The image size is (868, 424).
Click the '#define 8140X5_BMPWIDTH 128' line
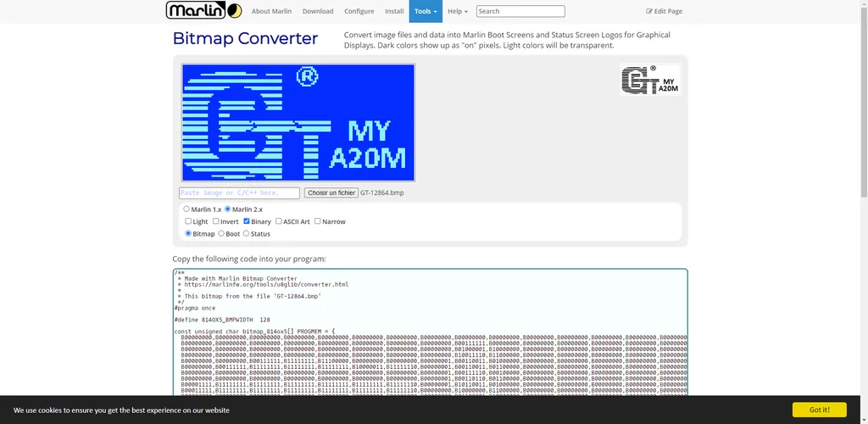tap(222, 320)
